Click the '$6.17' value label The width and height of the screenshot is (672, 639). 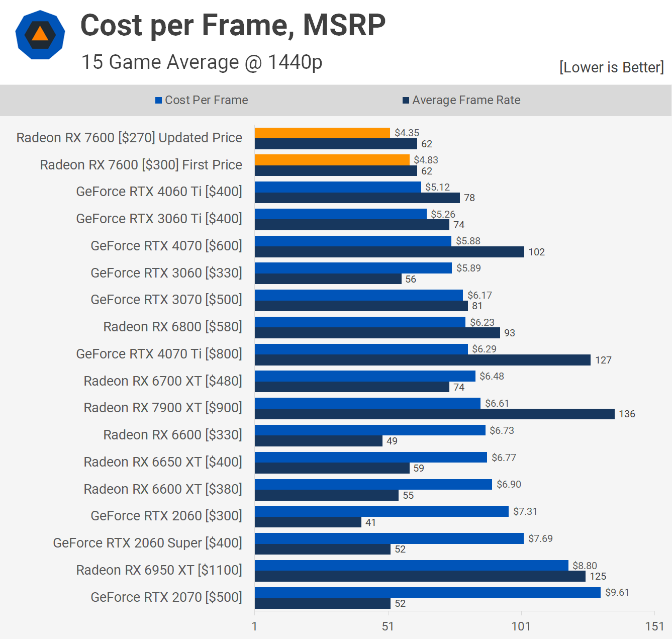pyautogui.click(x=479, y=295)
